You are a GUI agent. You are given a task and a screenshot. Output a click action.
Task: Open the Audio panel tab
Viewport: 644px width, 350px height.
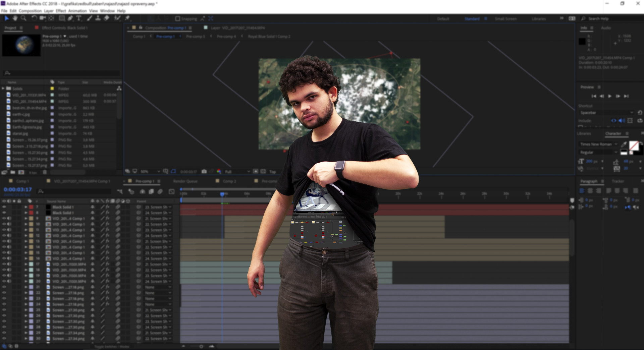pos(606,28)
